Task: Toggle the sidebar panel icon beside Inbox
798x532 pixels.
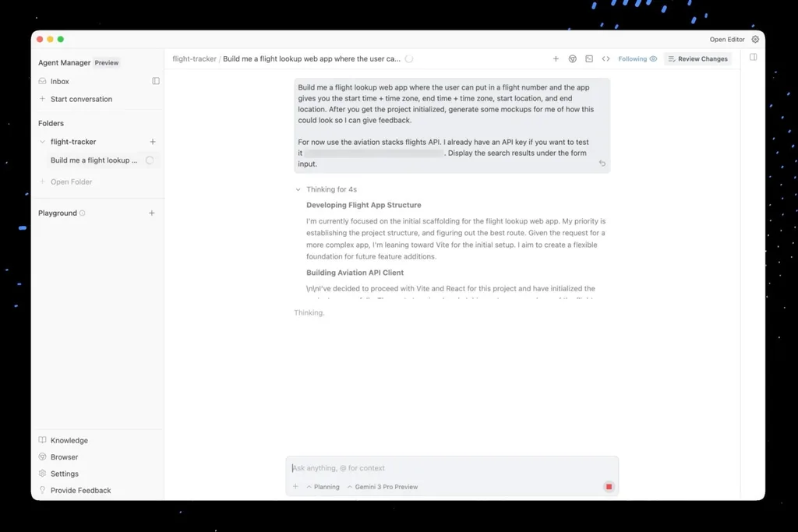Action: coord(156,81)
